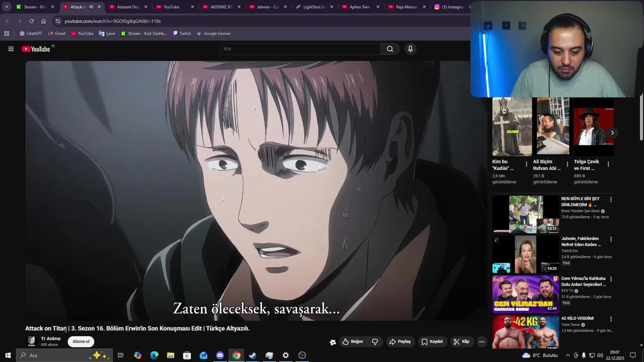The image size is (644, 362).
Task: Open the Twitch bookmark
Action: 182,34
